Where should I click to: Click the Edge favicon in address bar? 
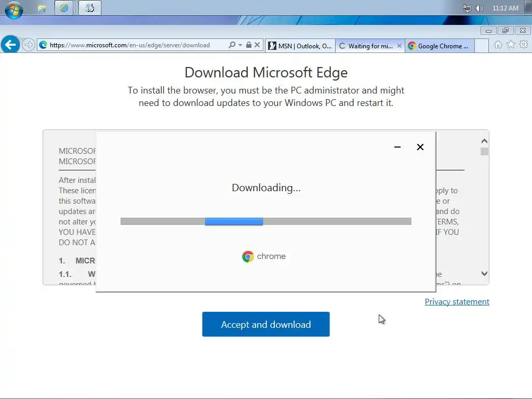point(43,45)
